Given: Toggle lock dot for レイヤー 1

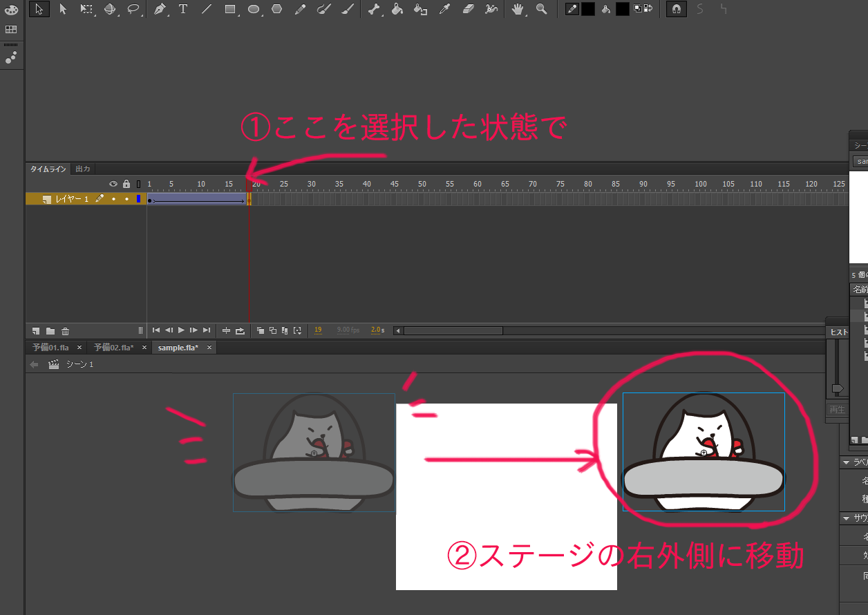Looking at the screenshot, I should tap(126, 199).
